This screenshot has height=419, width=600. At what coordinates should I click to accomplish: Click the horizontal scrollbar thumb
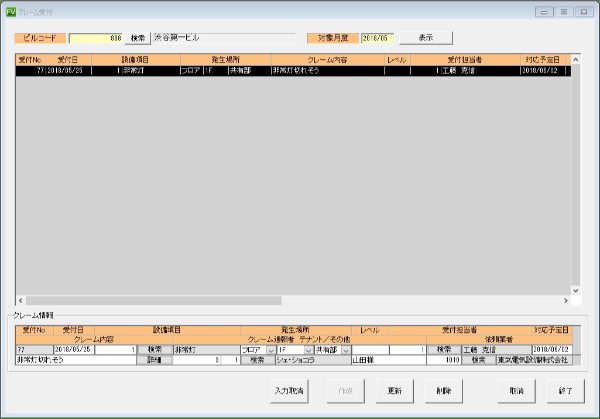coord(154,300)
